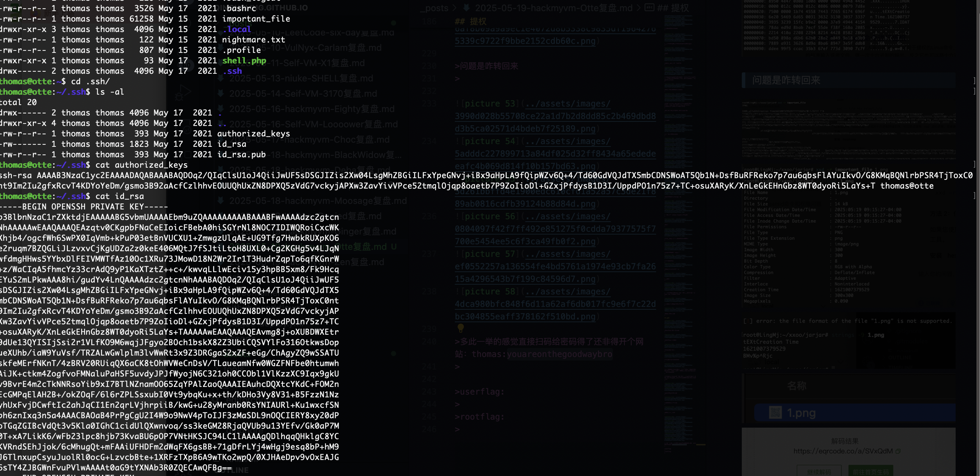
Task: Click thomas@otte at end of public key
Action: click(x=907, y=186)
